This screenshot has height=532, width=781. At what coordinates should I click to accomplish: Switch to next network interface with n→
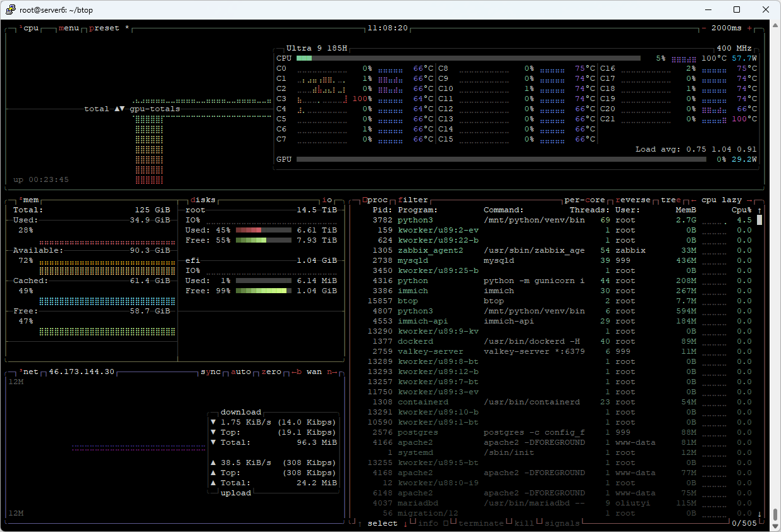click(332, 372)
